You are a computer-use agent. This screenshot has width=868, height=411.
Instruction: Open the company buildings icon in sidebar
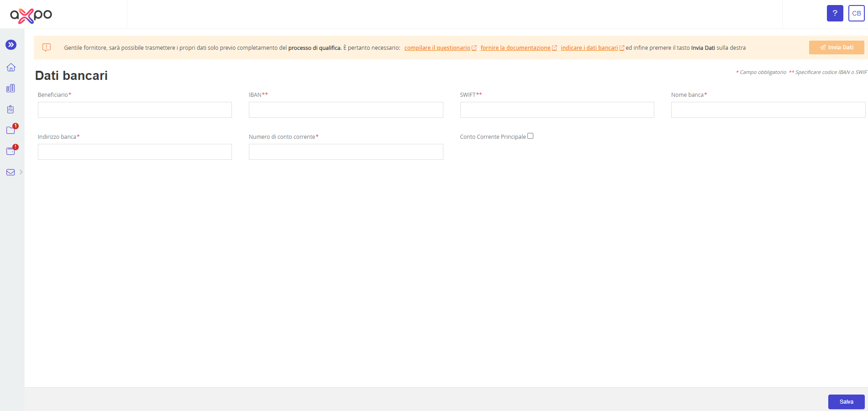click(x=11, y=89)
